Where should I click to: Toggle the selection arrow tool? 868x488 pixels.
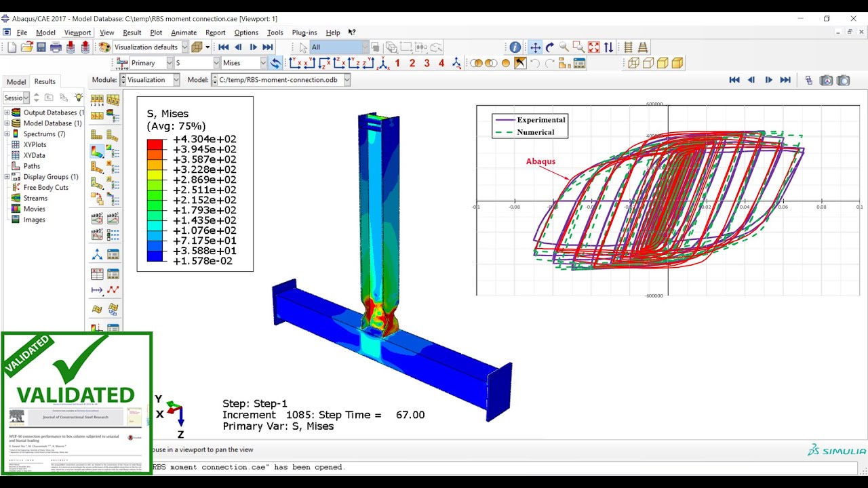(x=303, y=47)
